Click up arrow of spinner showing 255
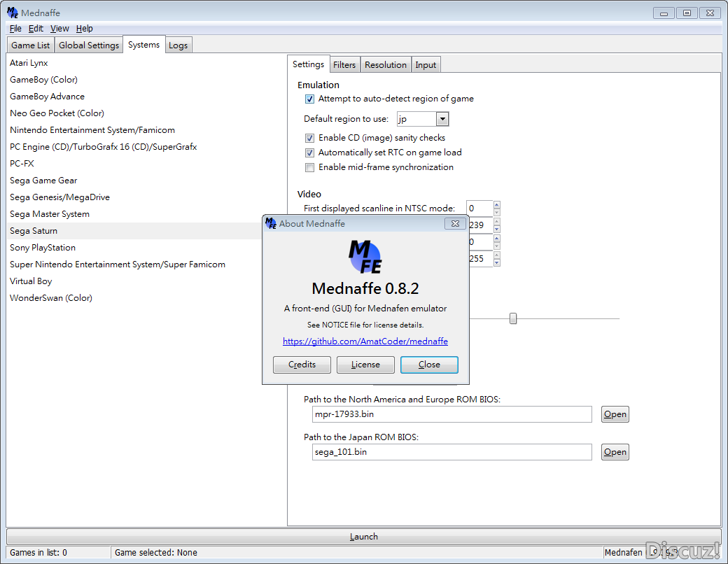The image size is (728, 564). tap(497, 255)
